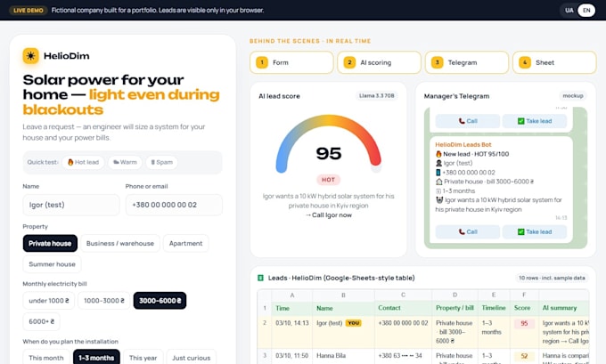The image size is (606, 364).
Task: Choose bill under 1000 ₴
Action: (49, 301)
